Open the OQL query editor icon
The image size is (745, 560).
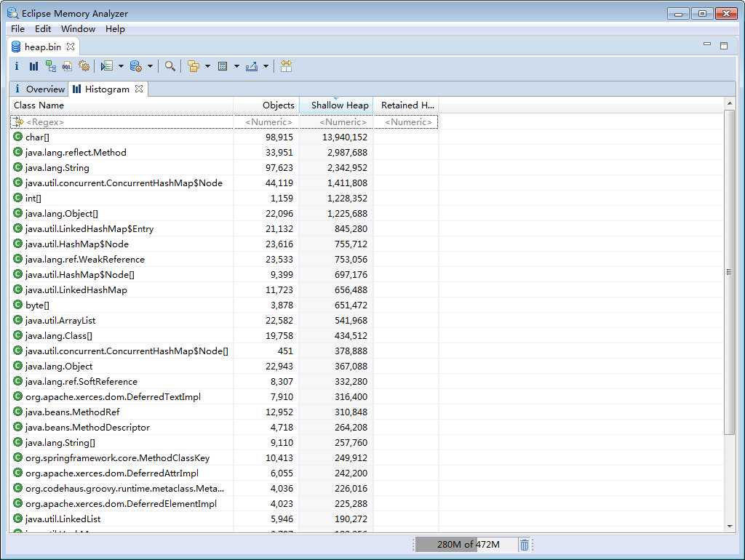point(67,66)
